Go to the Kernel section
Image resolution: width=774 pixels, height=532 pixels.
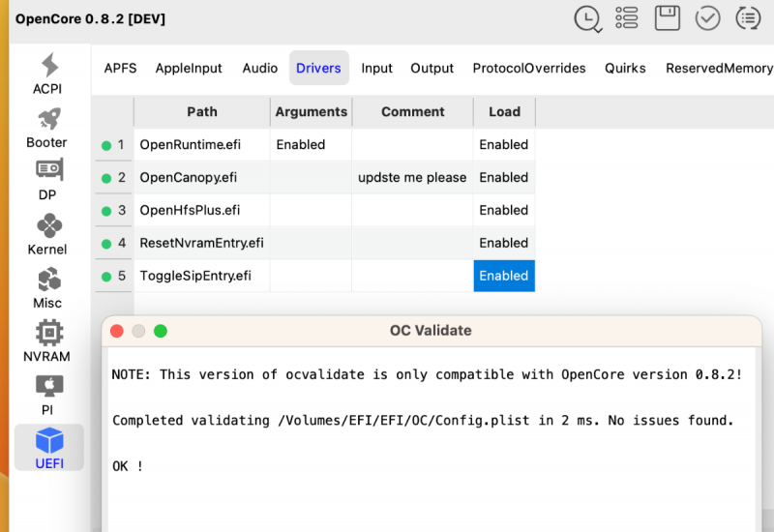(x=47, y=234)
